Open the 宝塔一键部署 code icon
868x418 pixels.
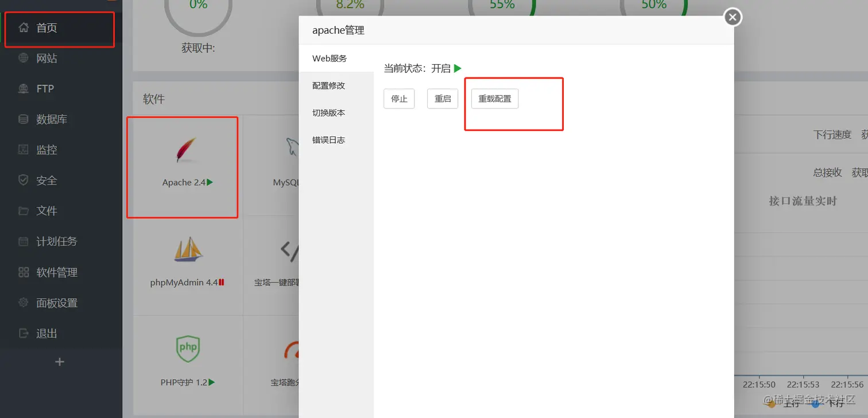[289, 250]
